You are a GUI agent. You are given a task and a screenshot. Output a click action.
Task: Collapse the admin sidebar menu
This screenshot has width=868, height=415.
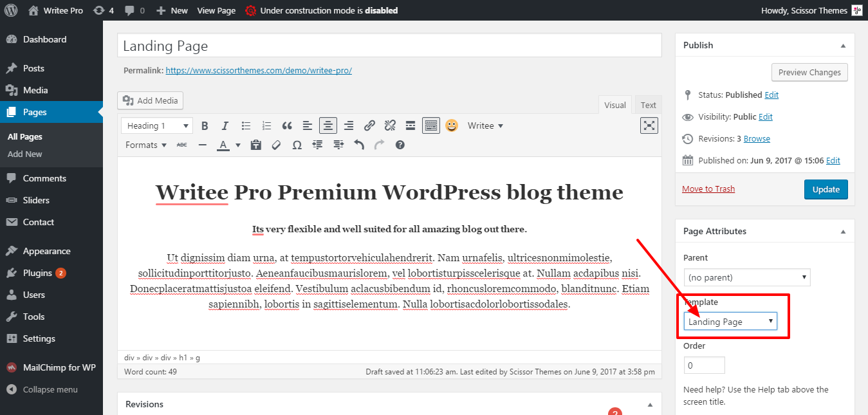(51, 389)
